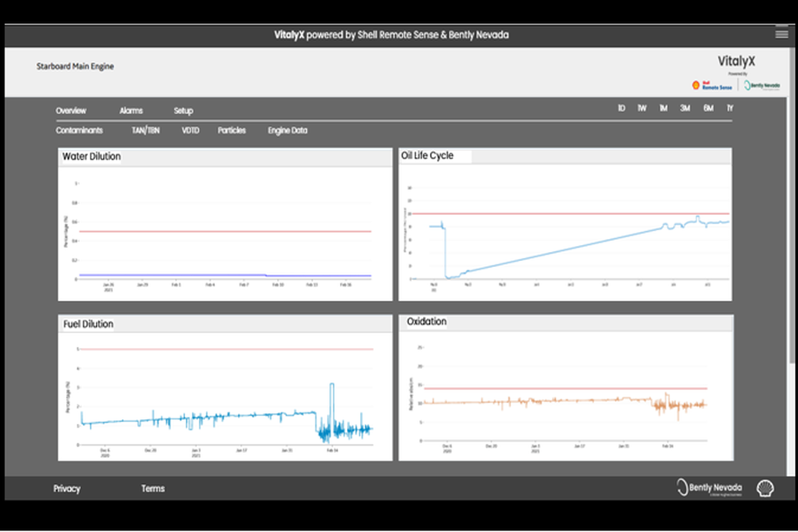Click the Oil Life Cycle panel title
The width and height of the screenshot is (798, 532).
[427, 155]
